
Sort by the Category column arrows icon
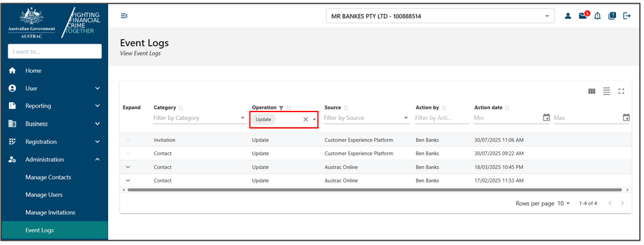click(181, 108)
